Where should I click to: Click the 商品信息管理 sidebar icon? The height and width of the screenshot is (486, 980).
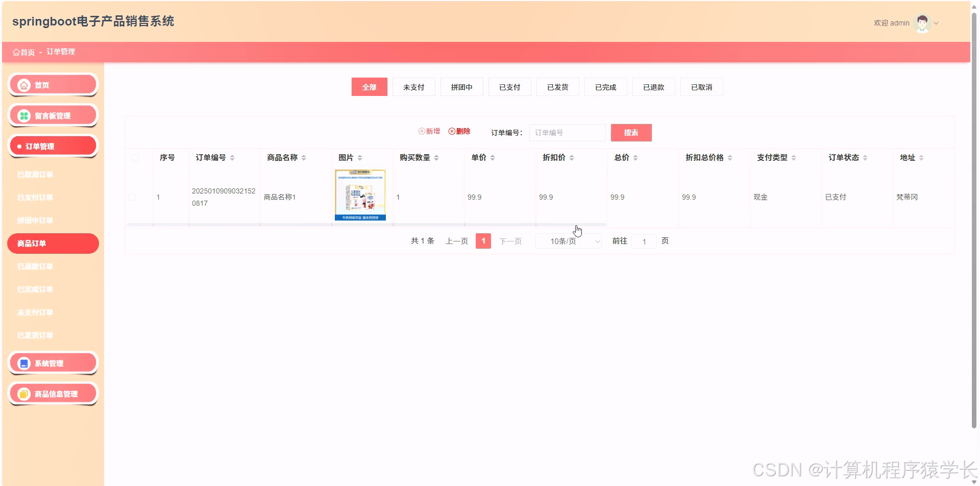click(x=23, y=393)
